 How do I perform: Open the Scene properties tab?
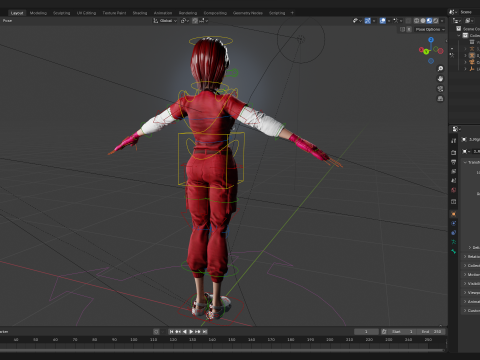point(453,181)
